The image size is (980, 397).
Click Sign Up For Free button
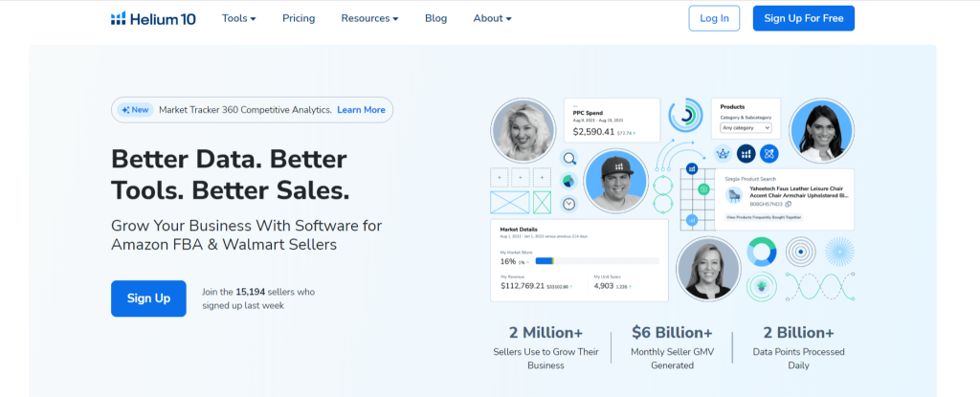coord(804,18)
